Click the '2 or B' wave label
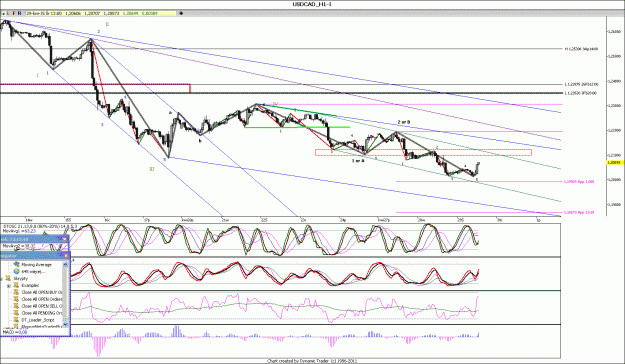Image resolution: width=625 pixels, height=364 pixels. [404, 122]
